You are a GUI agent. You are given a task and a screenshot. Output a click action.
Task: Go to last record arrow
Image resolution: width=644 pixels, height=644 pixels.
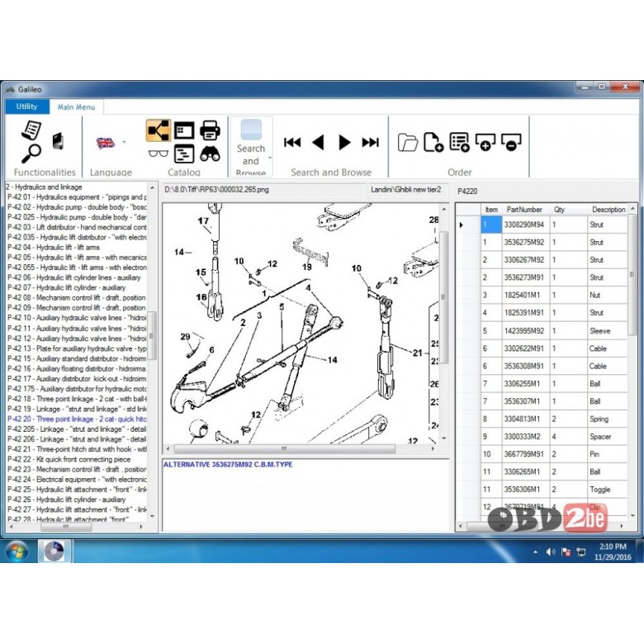[x=370, y=143]
